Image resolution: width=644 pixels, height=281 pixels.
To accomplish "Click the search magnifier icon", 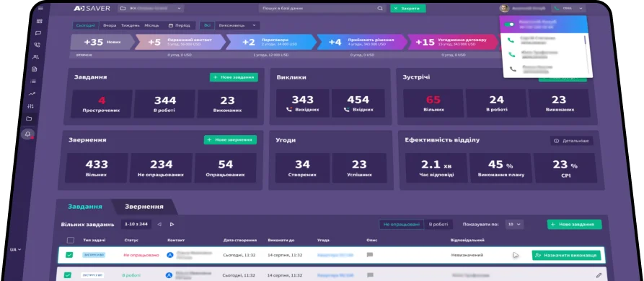I will pos(380,8).
